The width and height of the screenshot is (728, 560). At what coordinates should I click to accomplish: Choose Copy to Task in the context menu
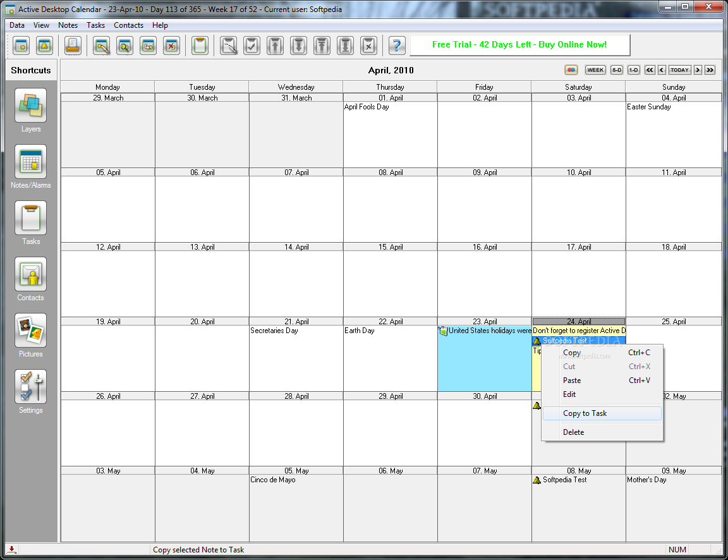(x=585, y=413)
